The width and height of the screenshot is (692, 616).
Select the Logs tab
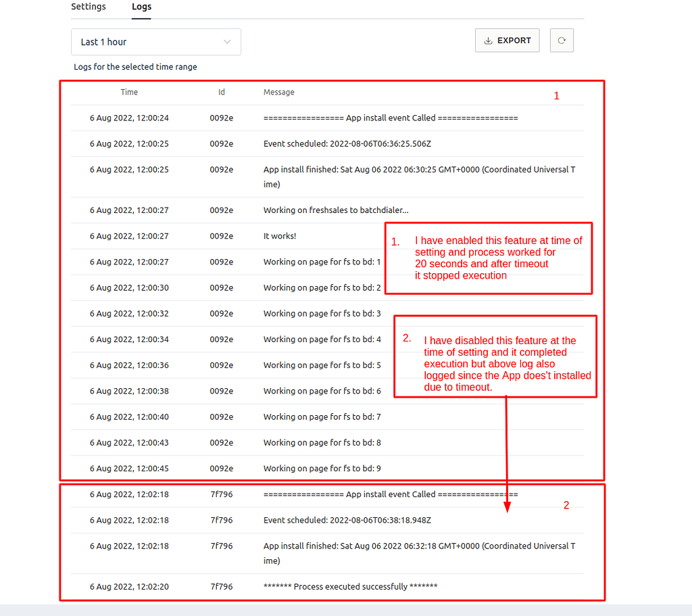pos(141,7)
